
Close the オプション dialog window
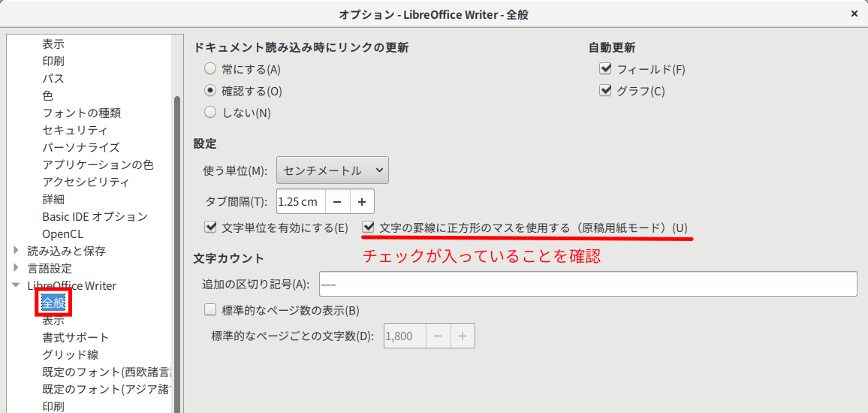[x=854, y=15]
